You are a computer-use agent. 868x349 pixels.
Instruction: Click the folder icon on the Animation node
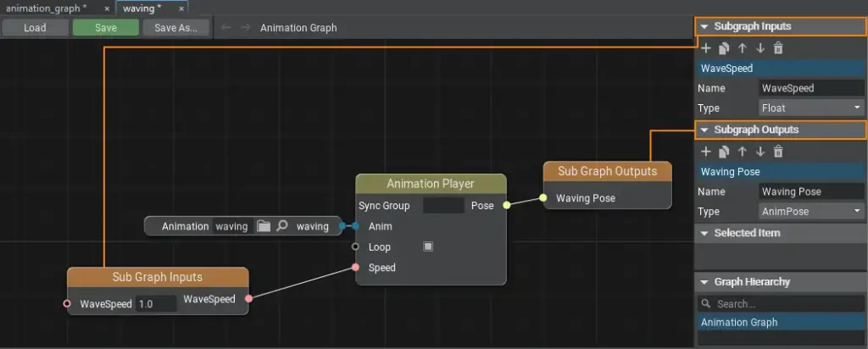point(264,226)
